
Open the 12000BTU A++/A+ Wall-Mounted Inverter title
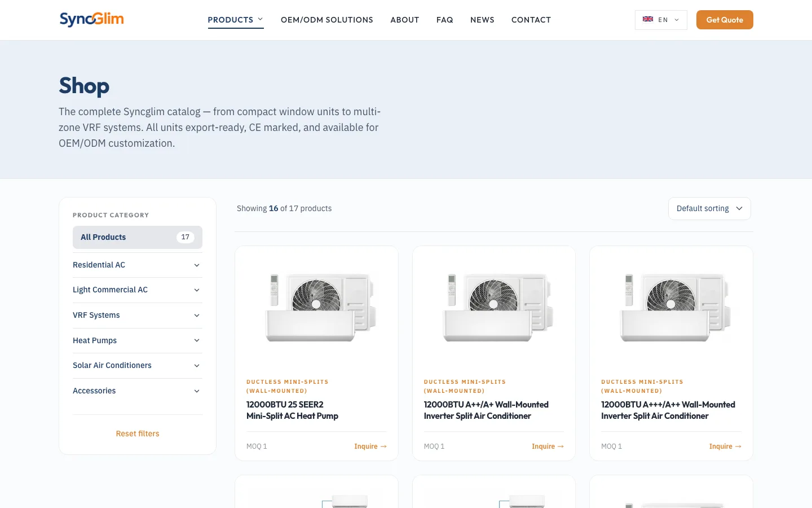[486, 410]
